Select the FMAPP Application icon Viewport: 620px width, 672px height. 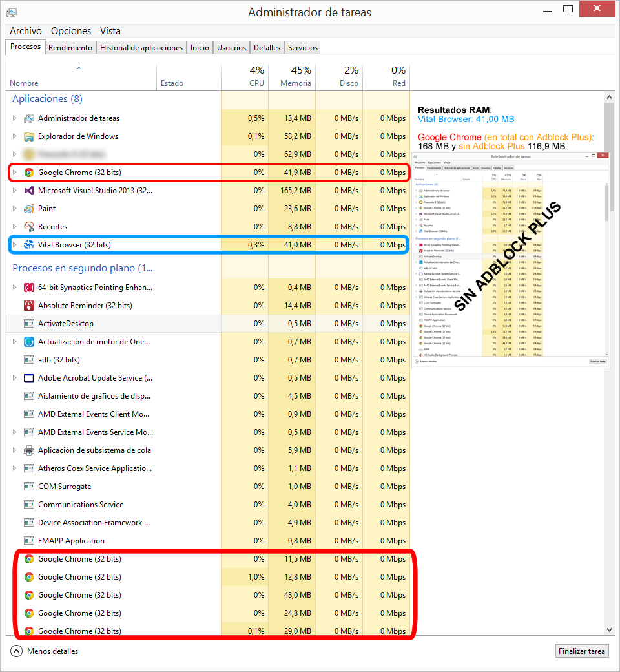[x=28, y=541]
